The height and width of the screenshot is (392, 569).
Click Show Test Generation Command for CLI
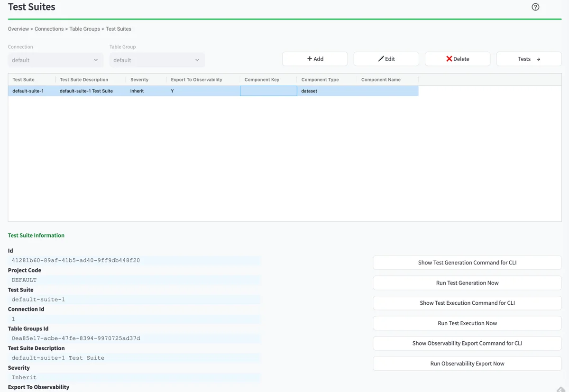467,262
